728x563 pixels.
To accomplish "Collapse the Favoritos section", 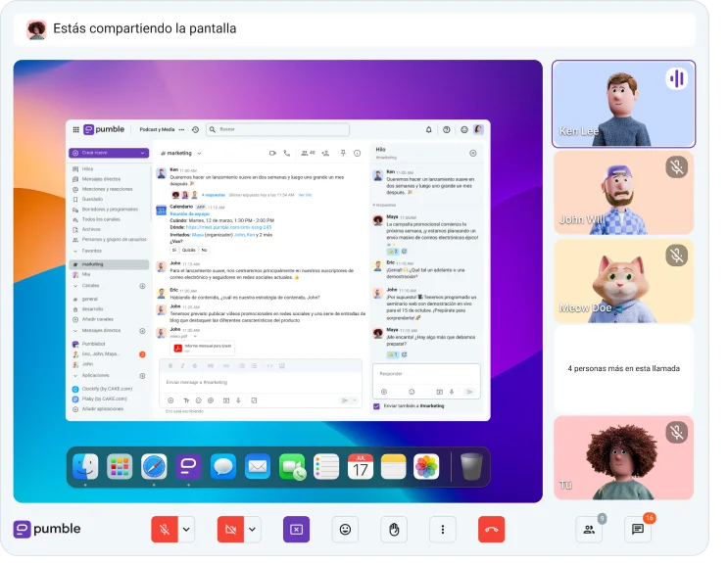I will (x=75, y=251).
